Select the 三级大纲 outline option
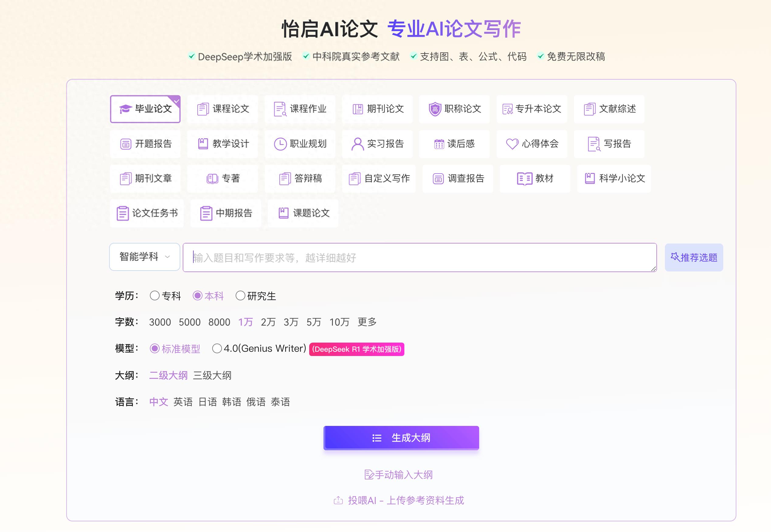 click(212, 376)
